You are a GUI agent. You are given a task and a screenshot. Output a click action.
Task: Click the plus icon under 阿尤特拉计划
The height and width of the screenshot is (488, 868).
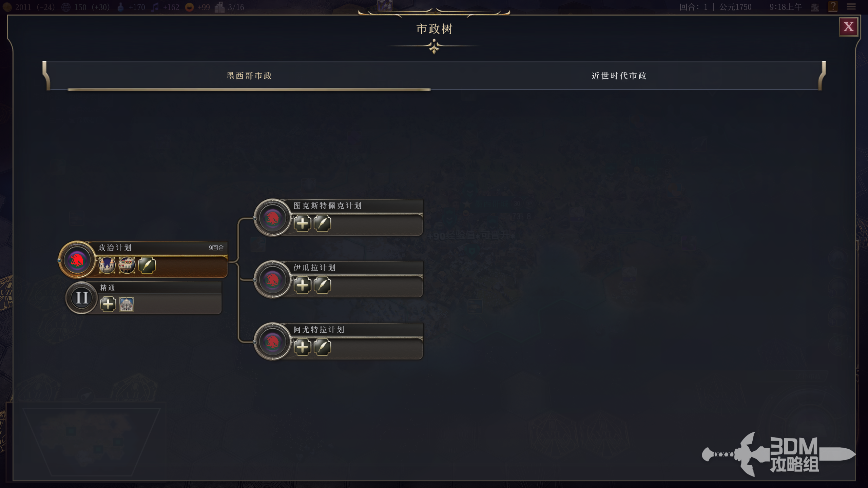[x=302, y=347]
